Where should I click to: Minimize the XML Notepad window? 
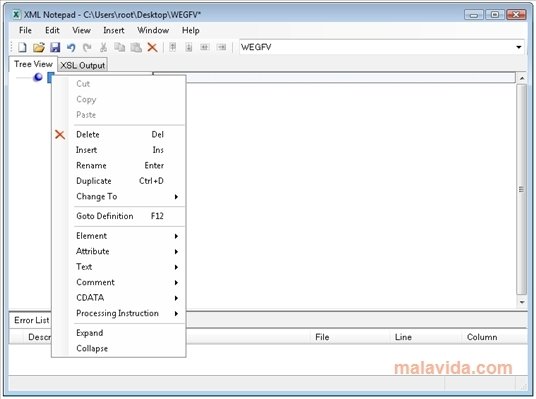[x=473, y=15]
